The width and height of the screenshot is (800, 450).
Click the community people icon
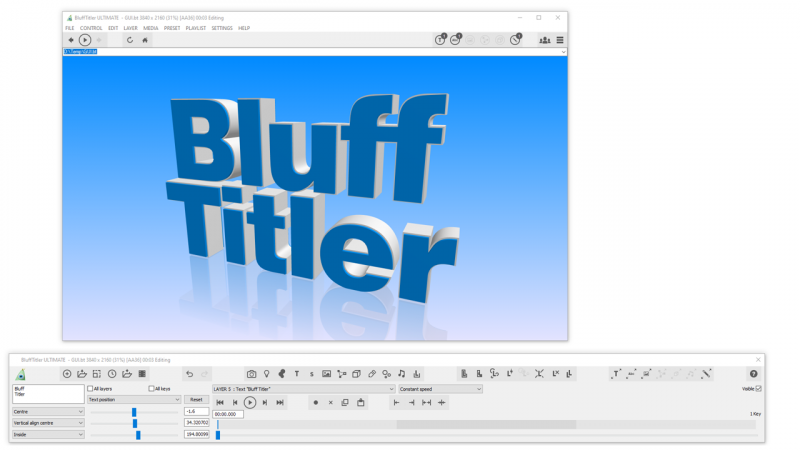[x=545, y=40]
